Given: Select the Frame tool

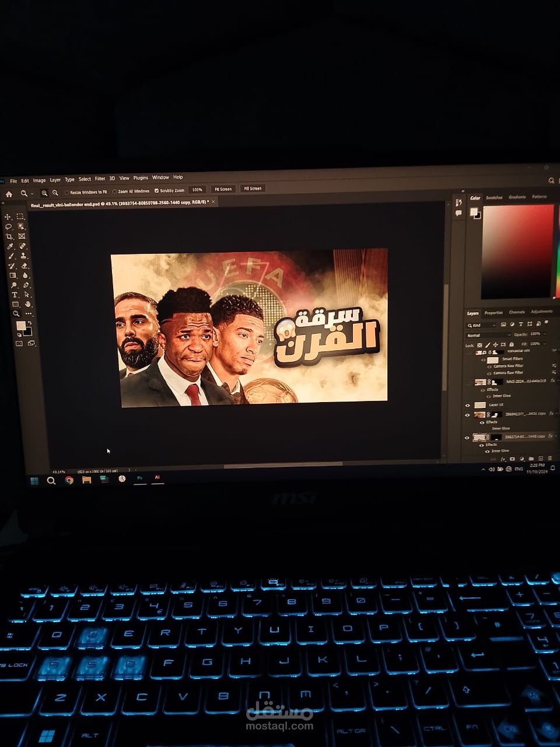Looking at the screenshot, I should point(22,236).
